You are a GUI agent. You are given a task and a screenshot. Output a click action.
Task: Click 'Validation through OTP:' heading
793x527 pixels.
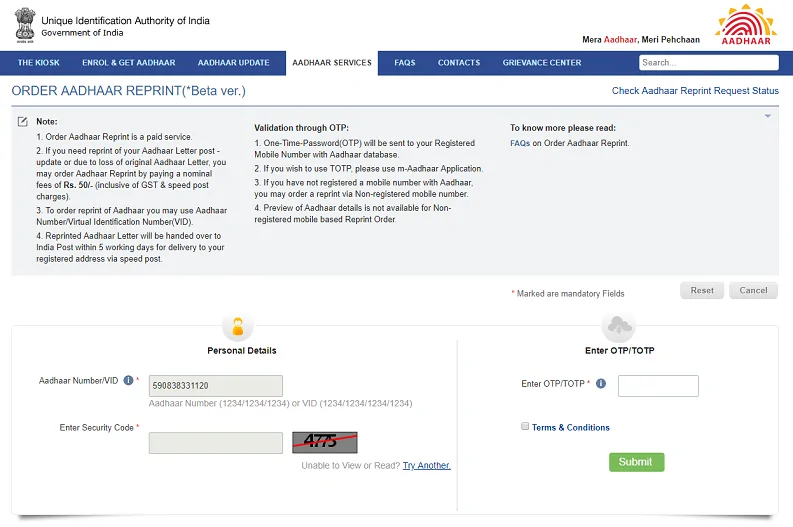[x=301, y=128]
